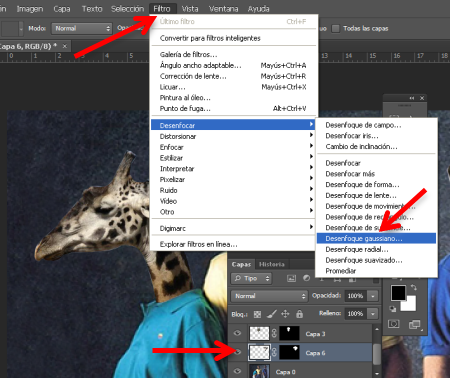Open Galería de filtros
450x378 pixels.
coord(234,54)
